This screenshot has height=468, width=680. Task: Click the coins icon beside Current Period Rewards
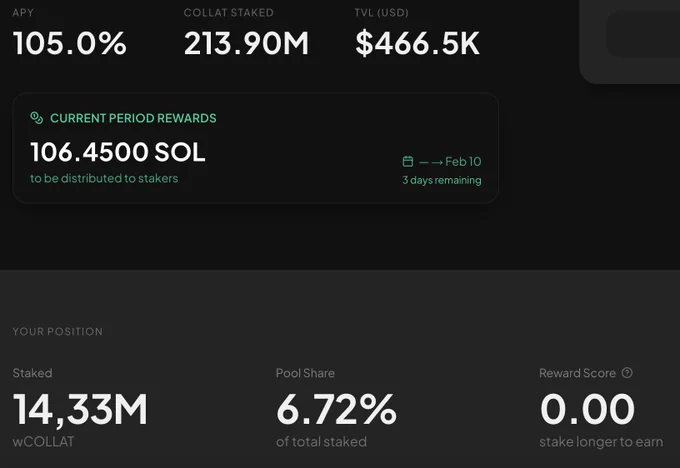click(x=36, y=118)
